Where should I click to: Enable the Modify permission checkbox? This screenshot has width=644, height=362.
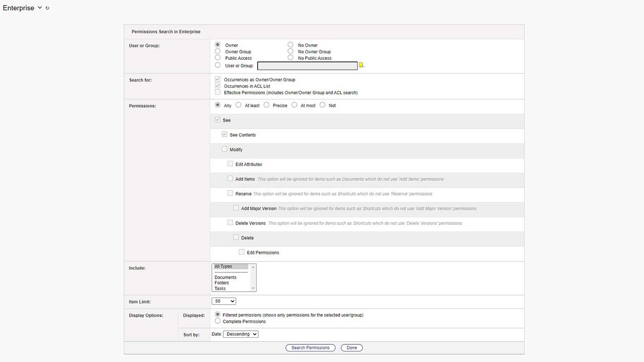pos(225,149)
